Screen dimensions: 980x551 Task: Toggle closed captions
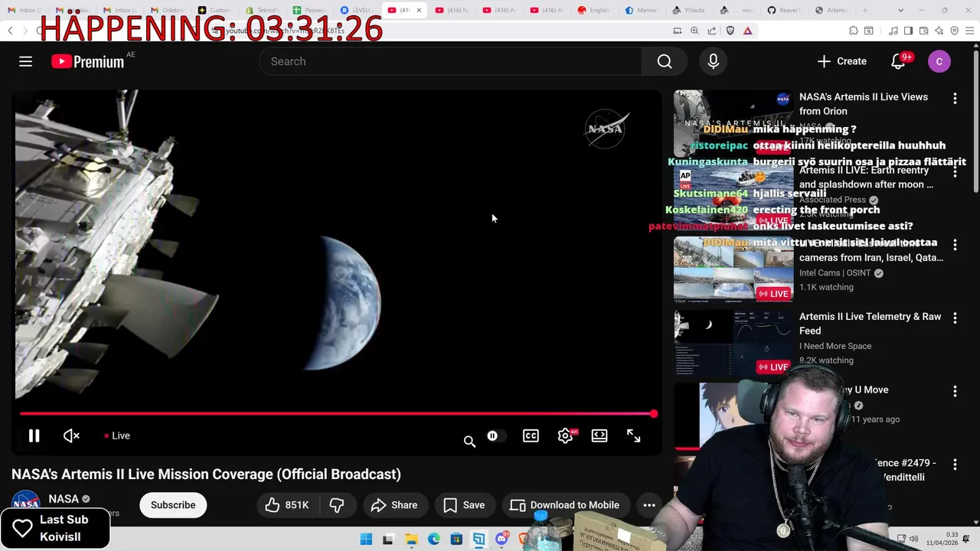click(x=531, y=435)
